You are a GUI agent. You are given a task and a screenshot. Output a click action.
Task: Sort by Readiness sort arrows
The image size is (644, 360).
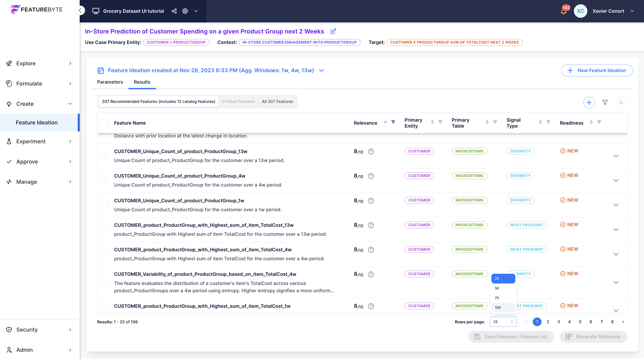(591, 122)
